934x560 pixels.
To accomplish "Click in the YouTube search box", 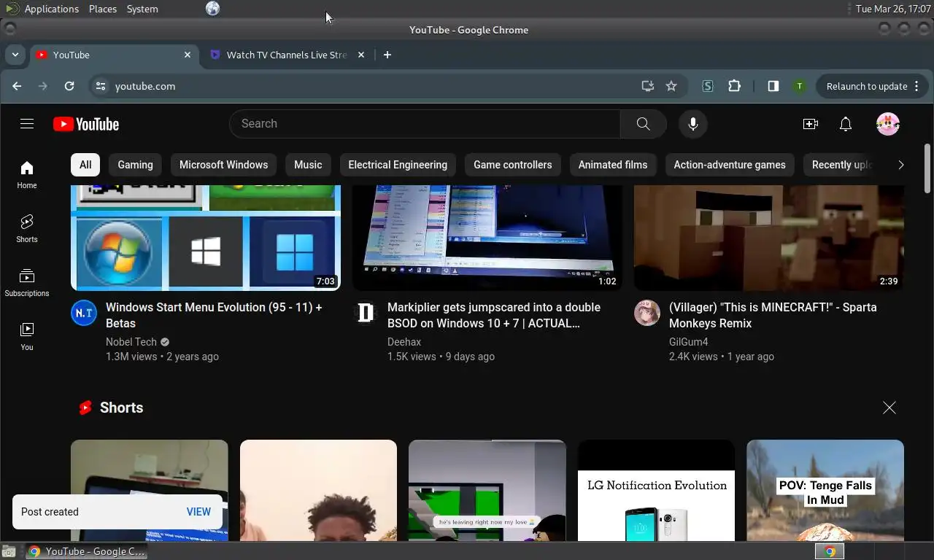I will click(425, 124).
